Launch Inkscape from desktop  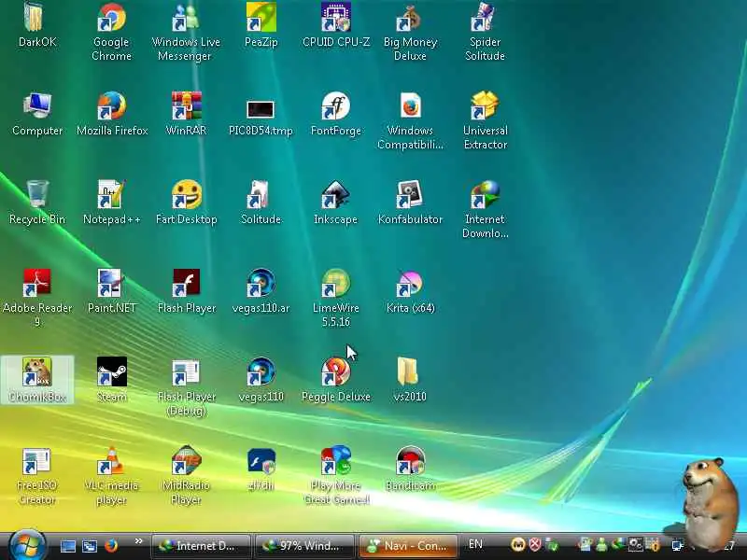[336, 194]
